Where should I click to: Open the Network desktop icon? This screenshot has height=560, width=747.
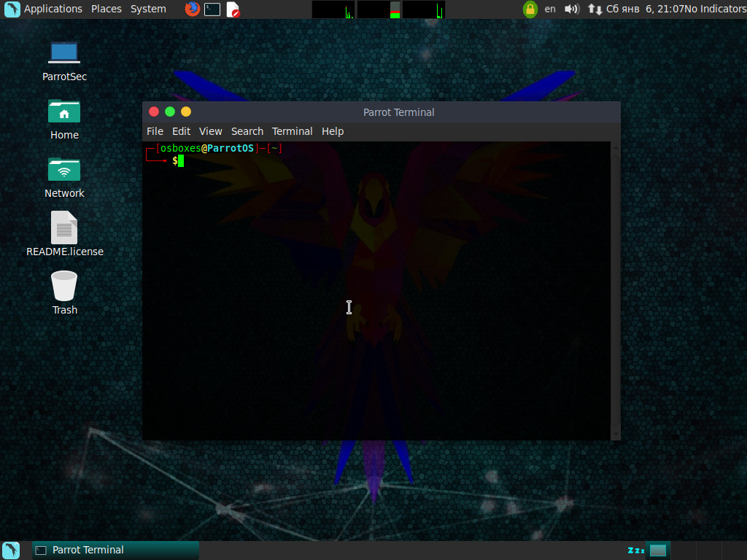pos(64,178)
